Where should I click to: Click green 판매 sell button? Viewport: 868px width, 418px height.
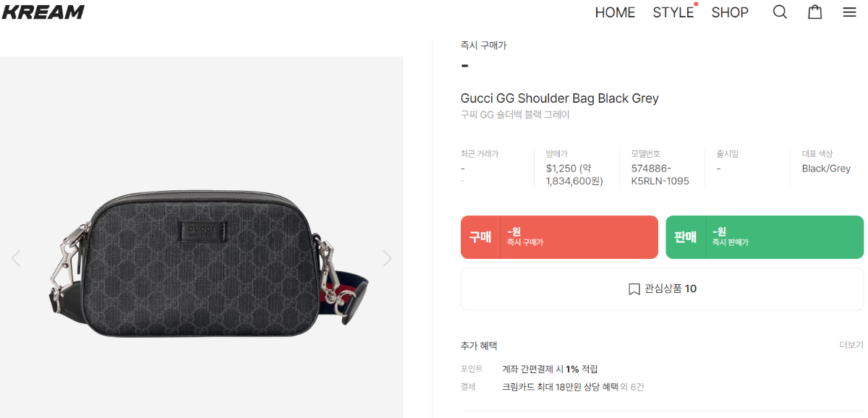coord(765,237)
